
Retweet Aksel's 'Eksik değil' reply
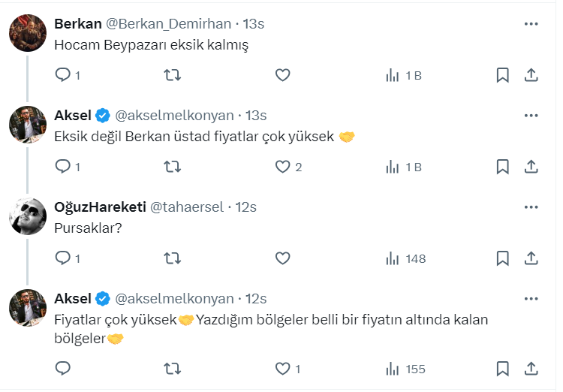(172, 167)
